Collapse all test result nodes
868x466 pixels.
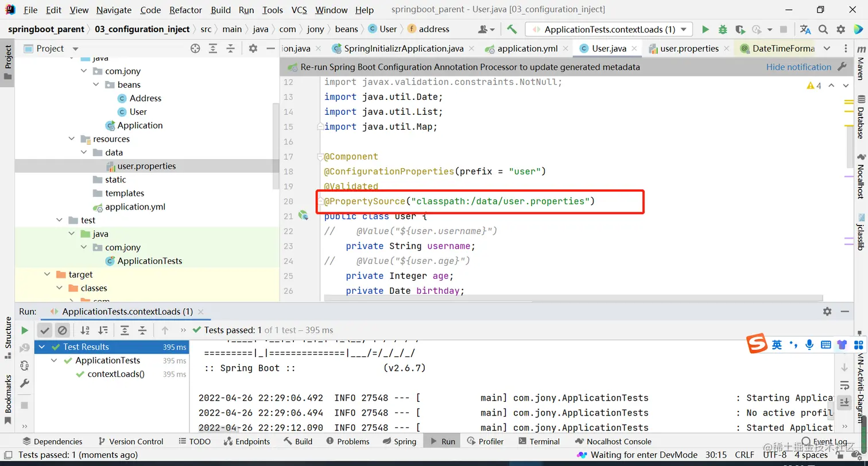tap(142, 330)
